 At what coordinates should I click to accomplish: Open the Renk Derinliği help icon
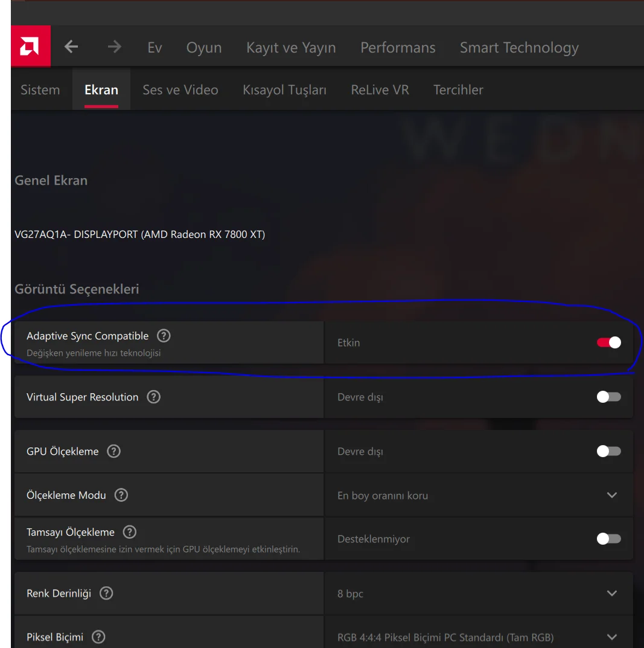tap(106, 593)
